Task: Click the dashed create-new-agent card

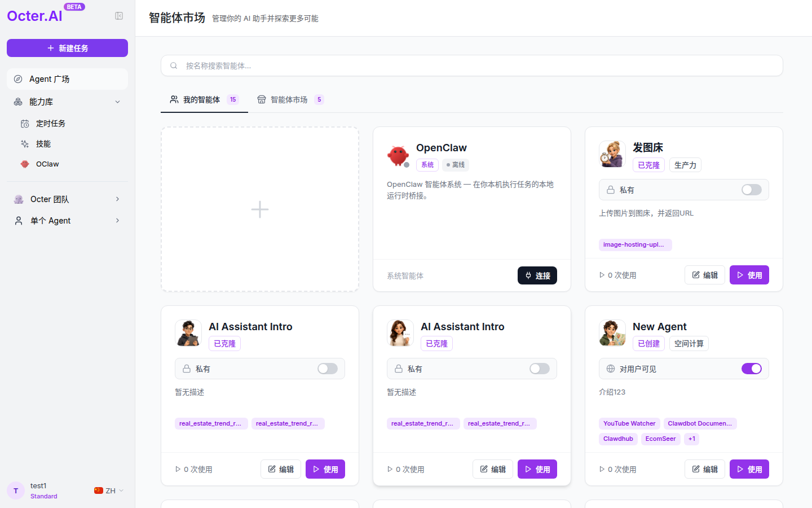Action: (260, 209)
